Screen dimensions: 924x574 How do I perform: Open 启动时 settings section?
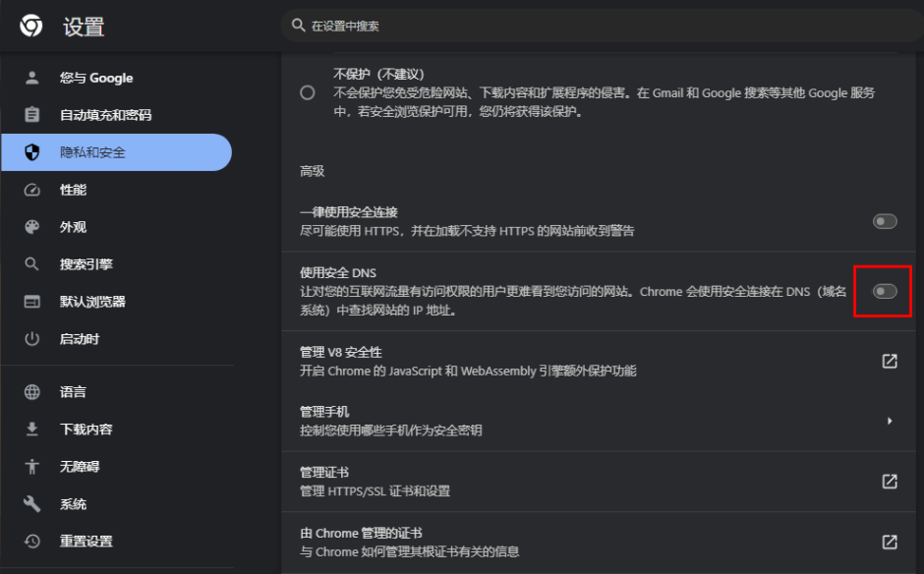pyautogui.click(x=116, y=339)
